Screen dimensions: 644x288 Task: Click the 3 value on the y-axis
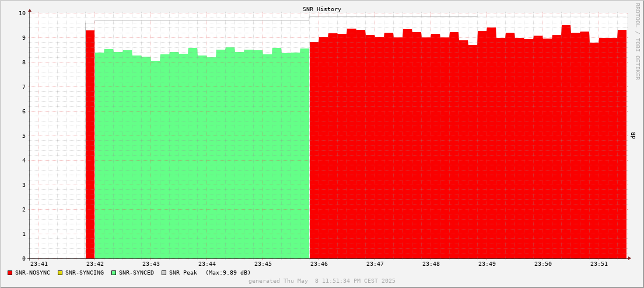tap(24, 185)
